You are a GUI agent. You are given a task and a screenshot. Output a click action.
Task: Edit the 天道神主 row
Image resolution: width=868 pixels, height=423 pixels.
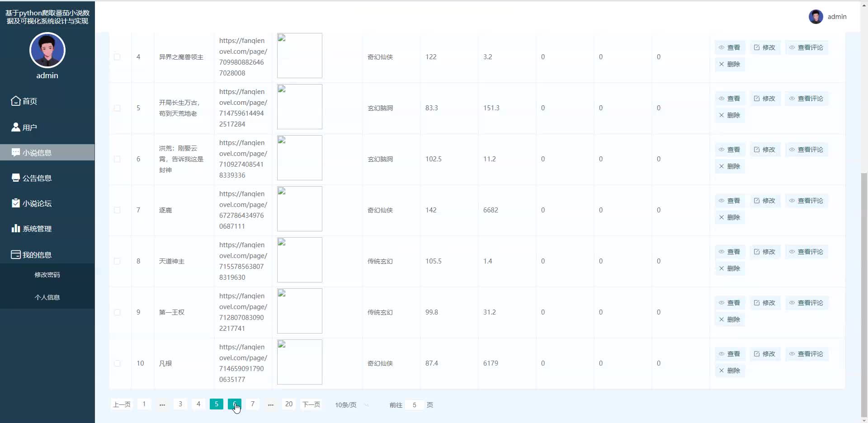pos(765,252)
